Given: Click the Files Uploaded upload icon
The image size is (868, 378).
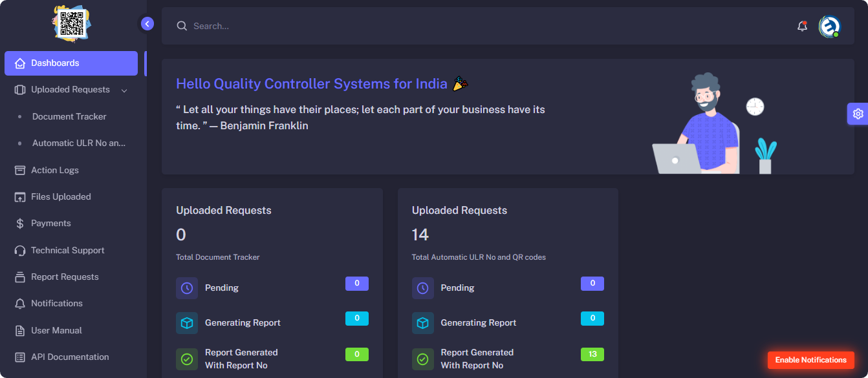Looking at the screenshot, I should pyautogui.click(x=19, y=197).
